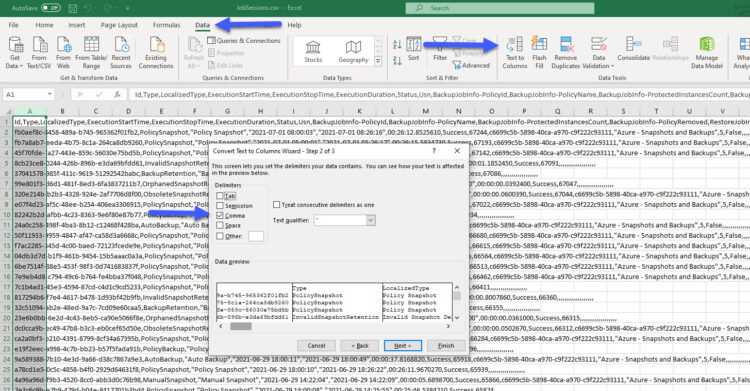Switch to the Page Layout tab
The height and width of the screenshot is (391, 750).
[119, 25]
